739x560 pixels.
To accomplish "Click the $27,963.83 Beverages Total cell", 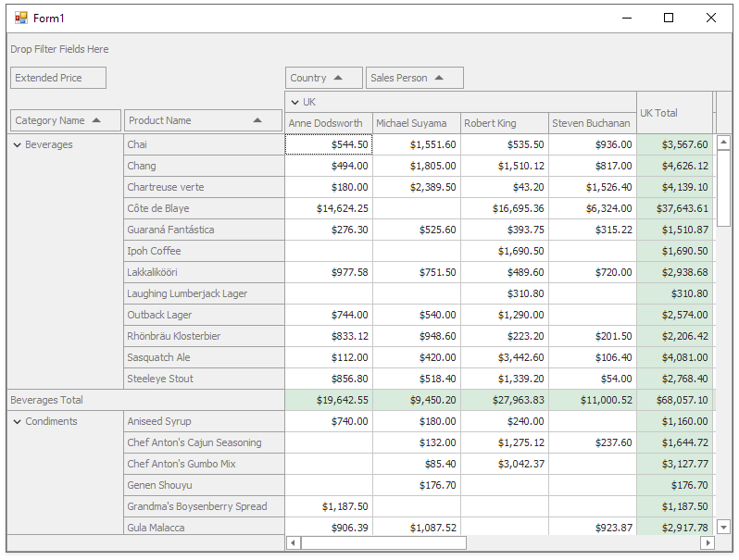I will (505, 400).
